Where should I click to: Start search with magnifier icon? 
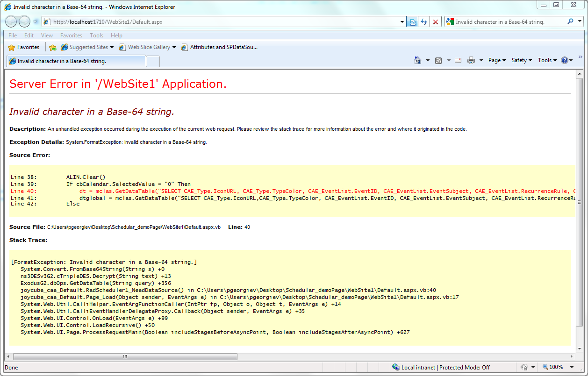tap(570, 21)
